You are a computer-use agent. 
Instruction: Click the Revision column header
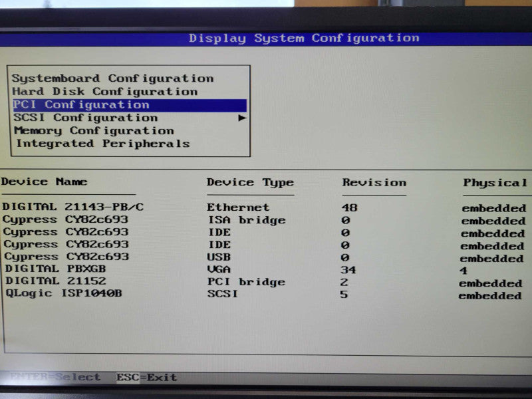[374, 182]
